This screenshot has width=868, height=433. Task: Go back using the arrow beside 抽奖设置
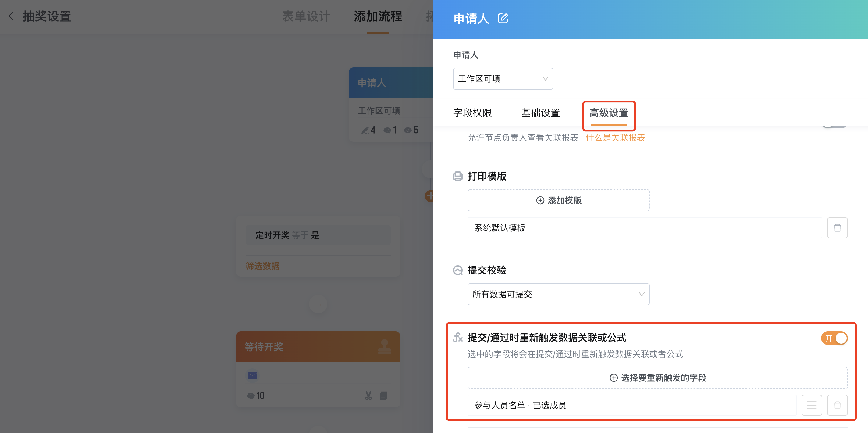pyautogui.click(x=11, y=16)
